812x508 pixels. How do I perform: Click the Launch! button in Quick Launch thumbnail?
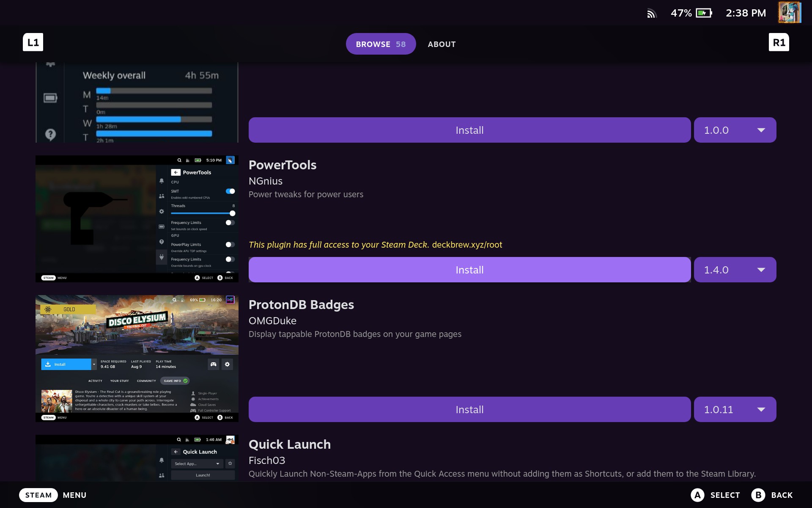pos(203,475)
